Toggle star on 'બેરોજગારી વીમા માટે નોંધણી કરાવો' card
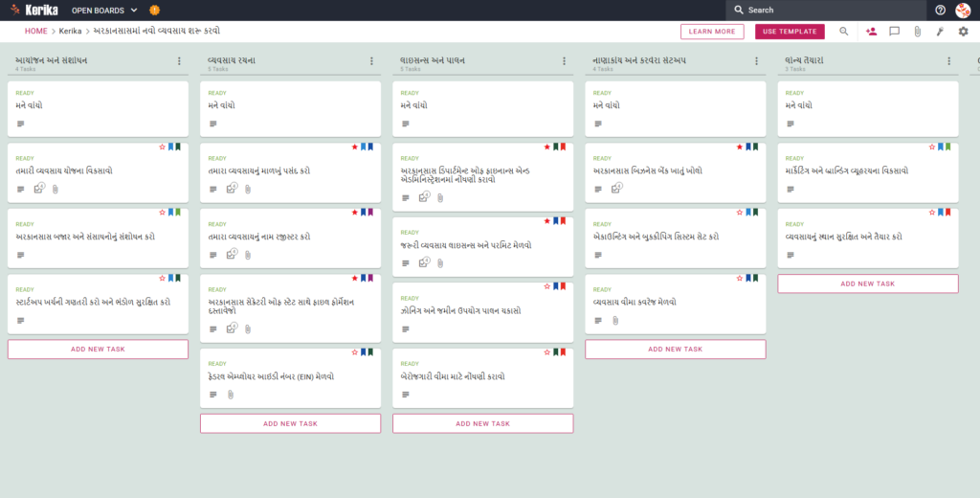Screen dimensions: 980x498 tap(546, 352)
